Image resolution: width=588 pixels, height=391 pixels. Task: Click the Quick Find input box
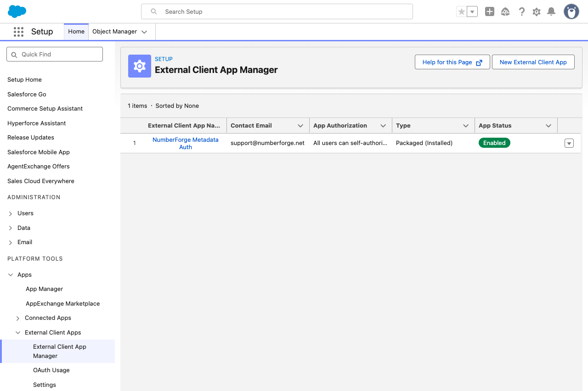55,54
